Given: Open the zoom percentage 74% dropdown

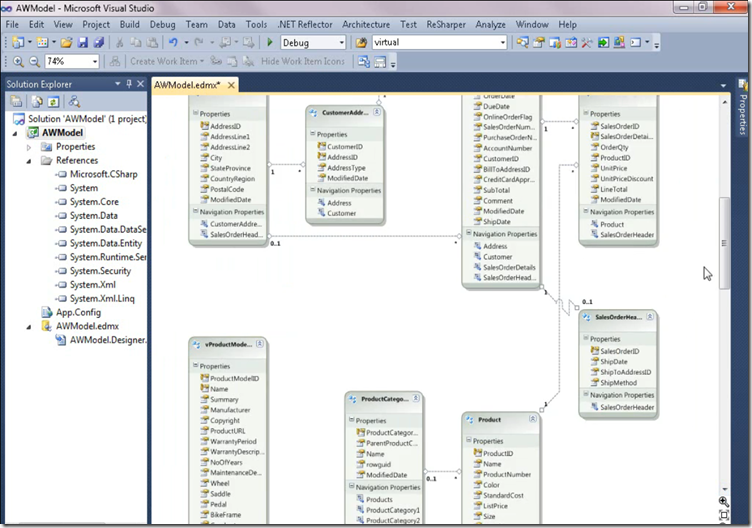Looking at the screenshot, I should [x=94, y=61].
